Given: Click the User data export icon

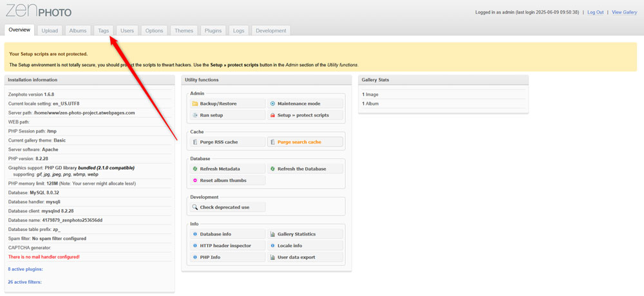Looking at the screenshot, I should (x=272, y=257).
